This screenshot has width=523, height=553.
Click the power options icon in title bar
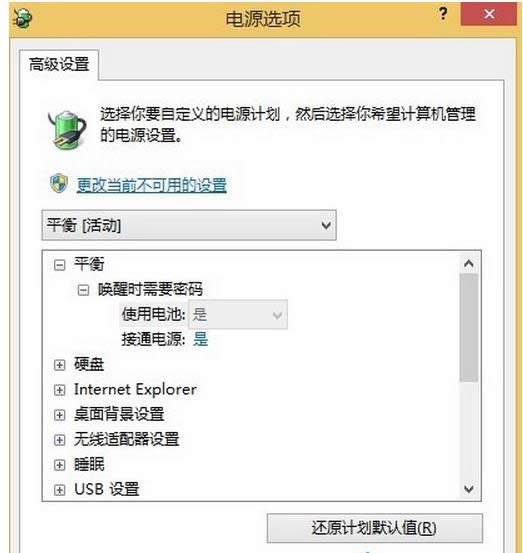tap(23, 18)
